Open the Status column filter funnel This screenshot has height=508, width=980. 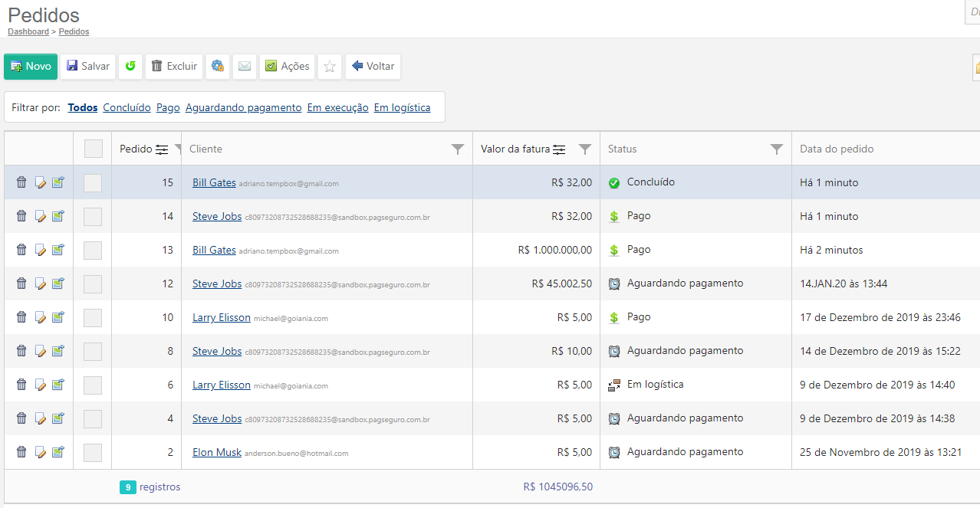(x=777, y=149)
